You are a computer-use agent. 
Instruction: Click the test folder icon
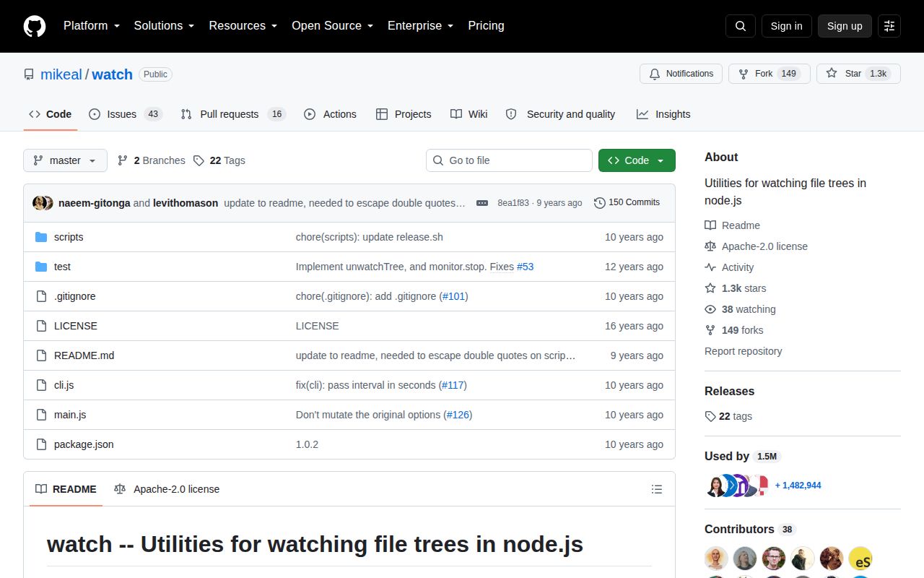(41, 267)
